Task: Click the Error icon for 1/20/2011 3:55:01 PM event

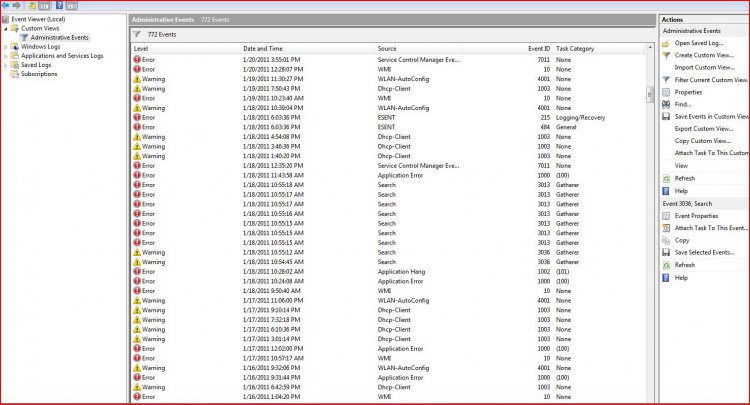Action: [137, 60]
